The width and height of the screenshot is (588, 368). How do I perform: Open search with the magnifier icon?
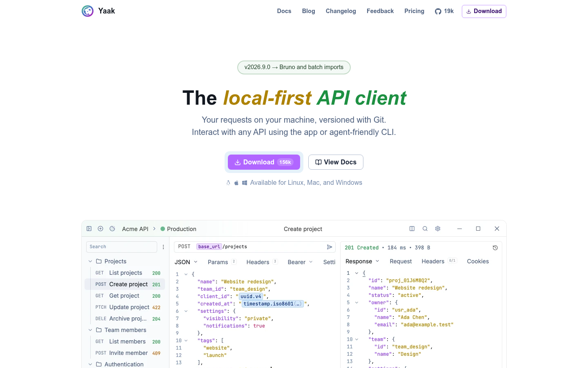(425, 229)
